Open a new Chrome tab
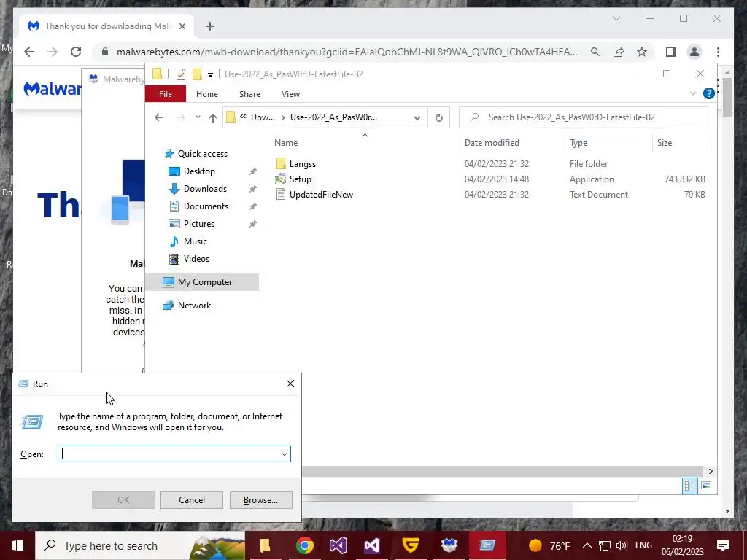This screenshot has width=747, height=560. [210, 26]
